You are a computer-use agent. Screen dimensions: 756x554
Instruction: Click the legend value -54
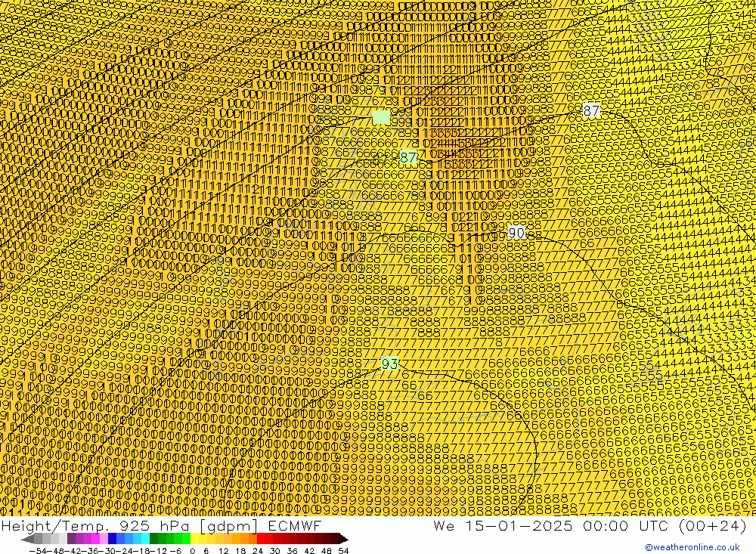pos(39,551)
